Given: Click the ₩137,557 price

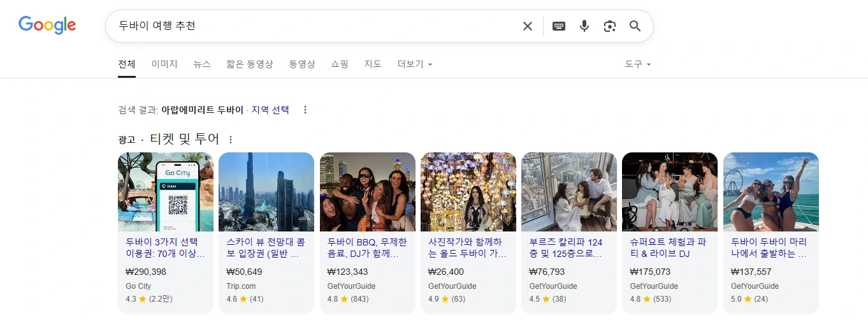Looking at the screenshot, I should tap(751, 272).
